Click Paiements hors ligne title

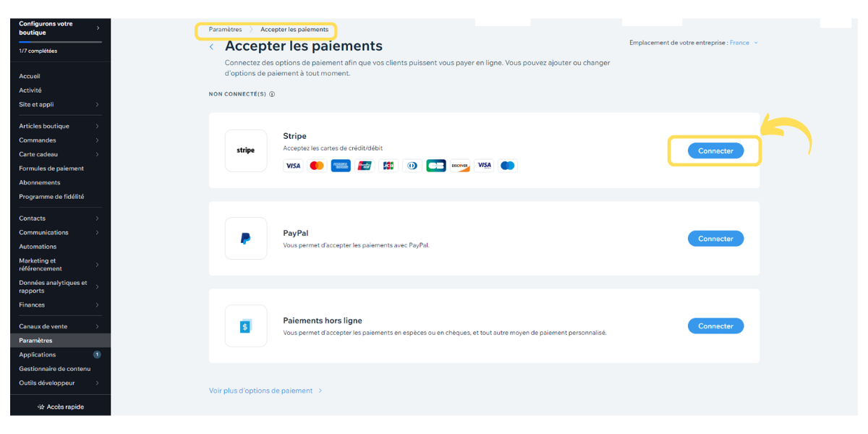[x=323, y=320]
